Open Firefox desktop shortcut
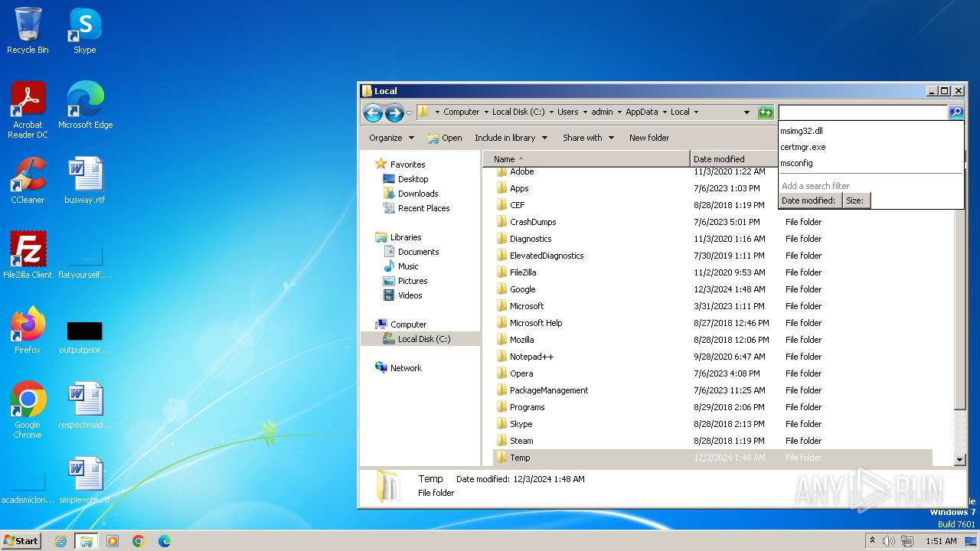 [28, 330]
